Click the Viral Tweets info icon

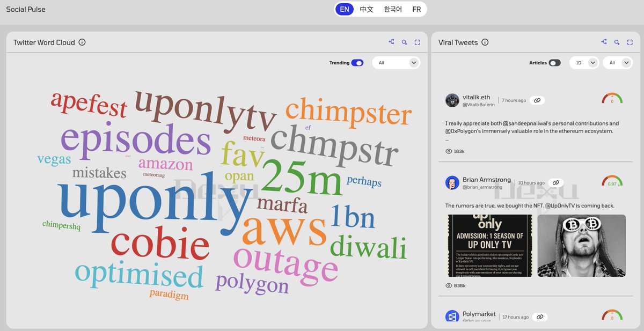point(485,42)
